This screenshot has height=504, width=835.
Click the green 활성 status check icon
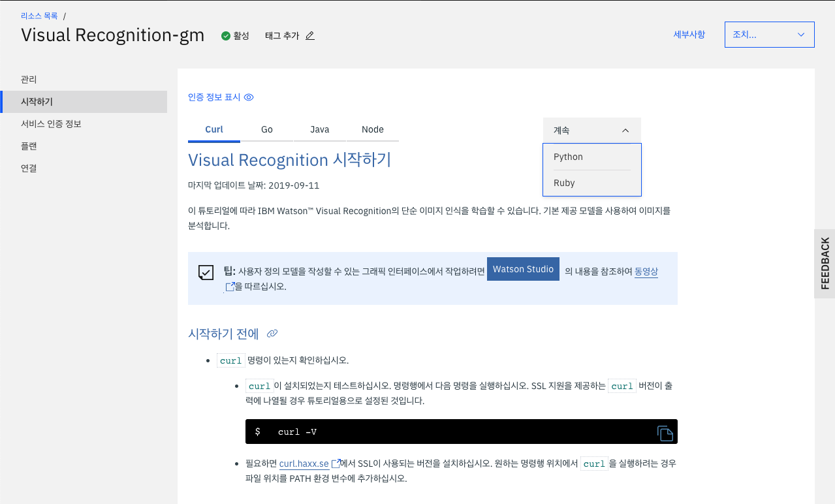point(226,36)
